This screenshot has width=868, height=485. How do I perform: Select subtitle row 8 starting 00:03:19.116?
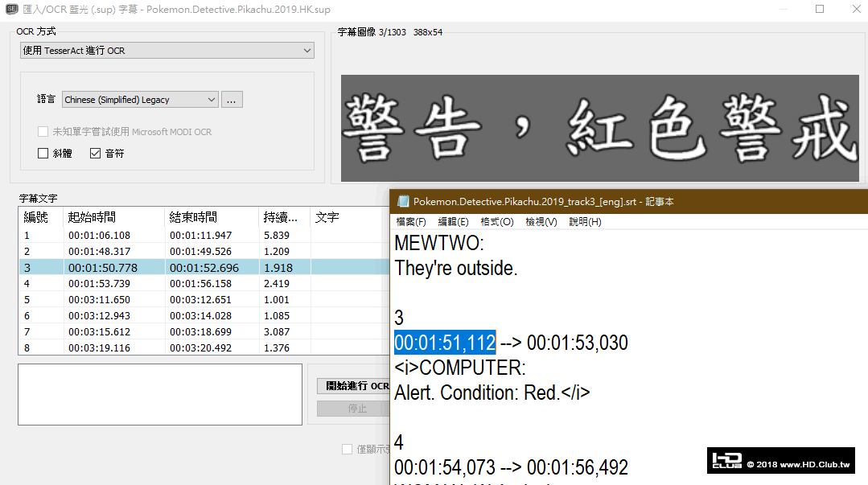click(x=204, y=347)
